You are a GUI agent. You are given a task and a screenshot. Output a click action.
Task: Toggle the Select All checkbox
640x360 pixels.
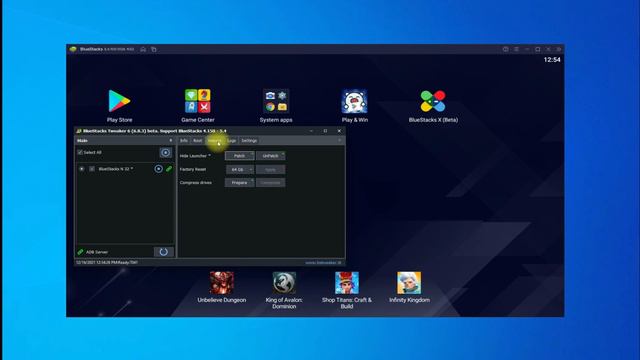coord(80,152)
